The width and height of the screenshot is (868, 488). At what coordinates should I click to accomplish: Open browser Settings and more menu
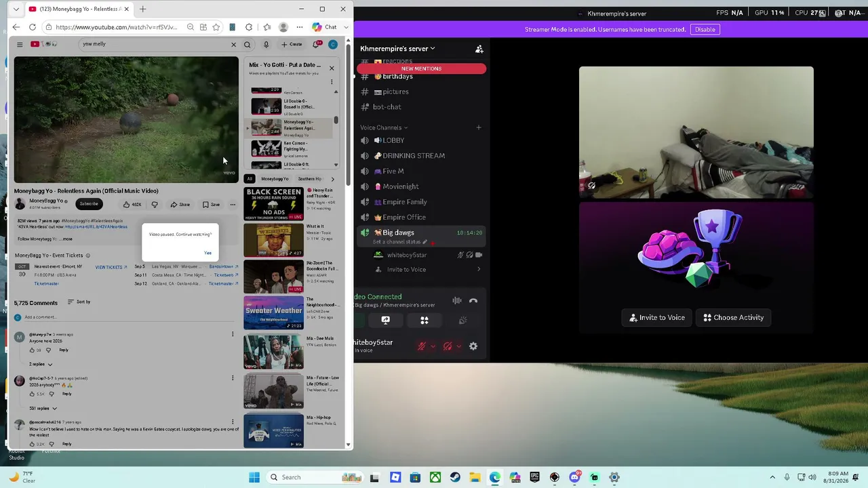(x=299, y=27)
